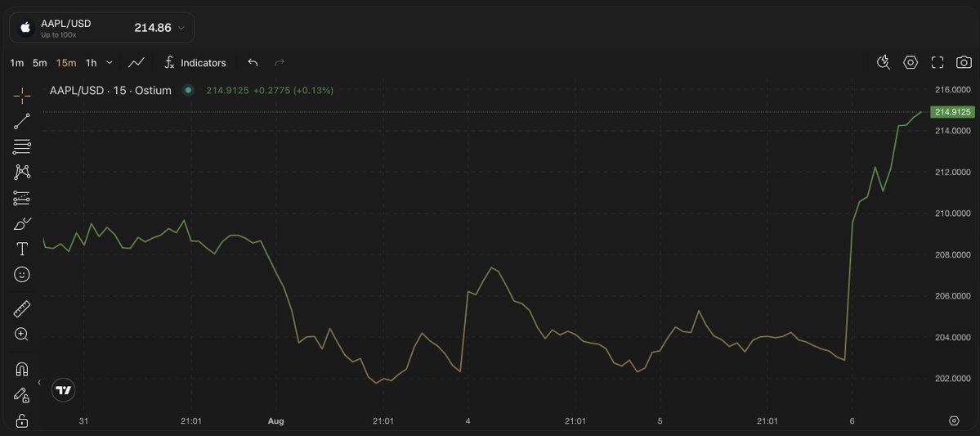
Task: Switch to the 1m timeframe
Action: coord(17,62)
